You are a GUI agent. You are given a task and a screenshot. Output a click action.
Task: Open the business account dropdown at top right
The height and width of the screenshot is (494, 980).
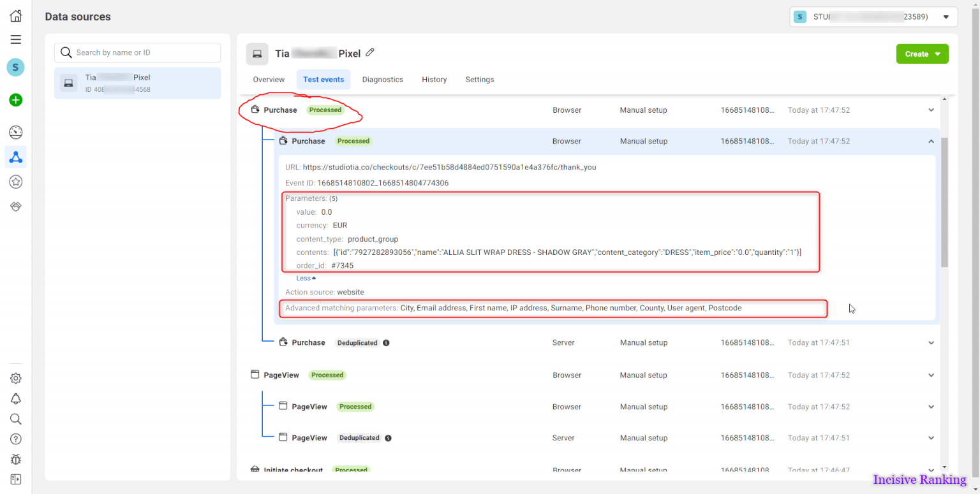873,17
